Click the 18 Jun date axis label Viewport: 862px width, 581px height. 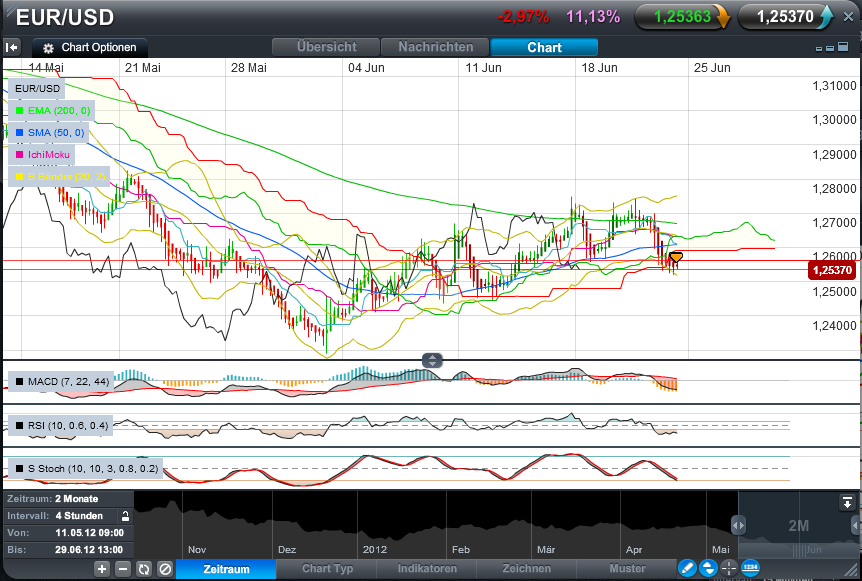click(x=599, y=68)
